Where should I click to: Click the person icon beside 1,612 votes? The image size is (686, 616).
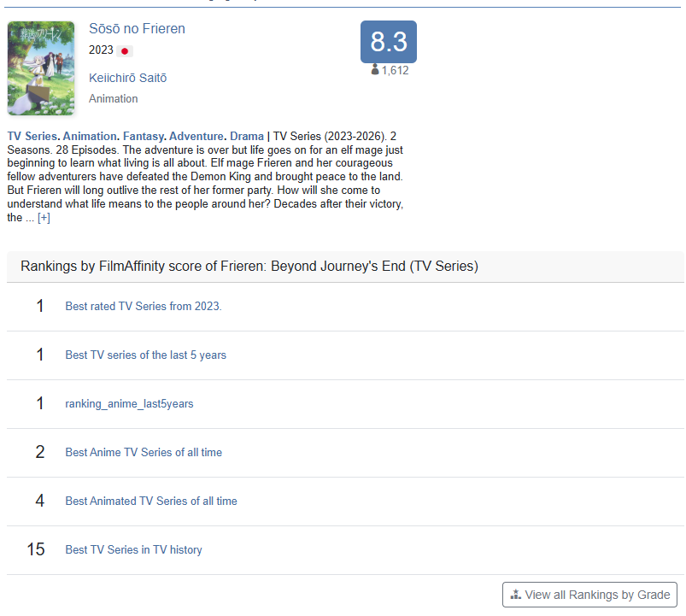point(375,69)
